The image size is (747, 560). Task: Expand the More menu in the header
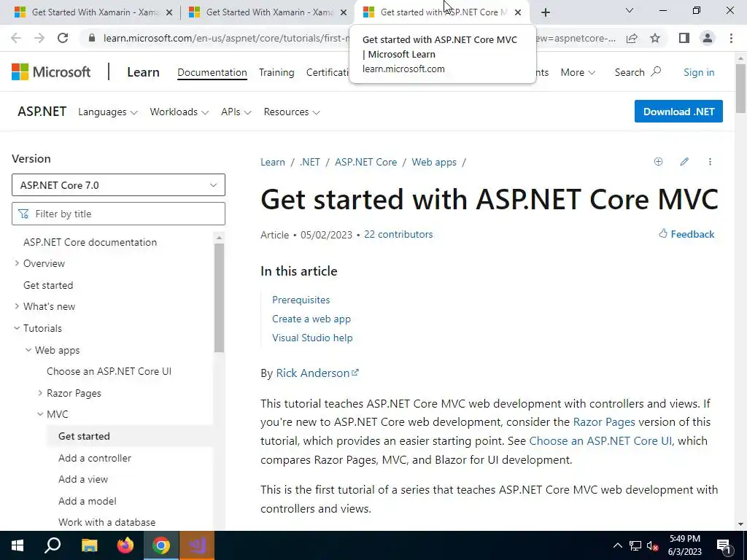pyautogui.click(x=578, y=72)
